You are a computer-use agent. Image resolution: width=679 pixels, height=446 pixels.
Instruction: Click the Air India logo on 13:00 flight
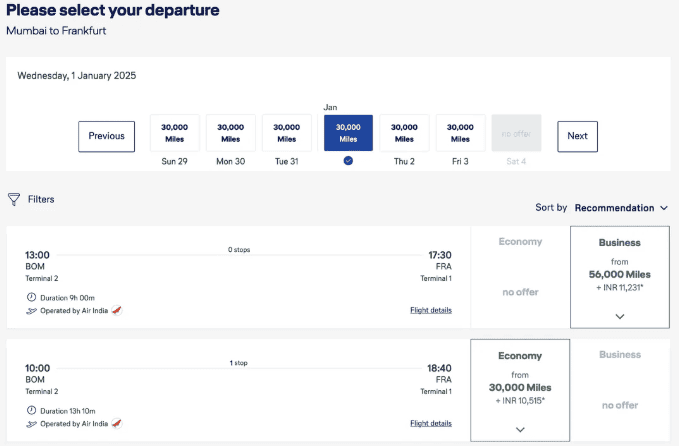point(117,310)
